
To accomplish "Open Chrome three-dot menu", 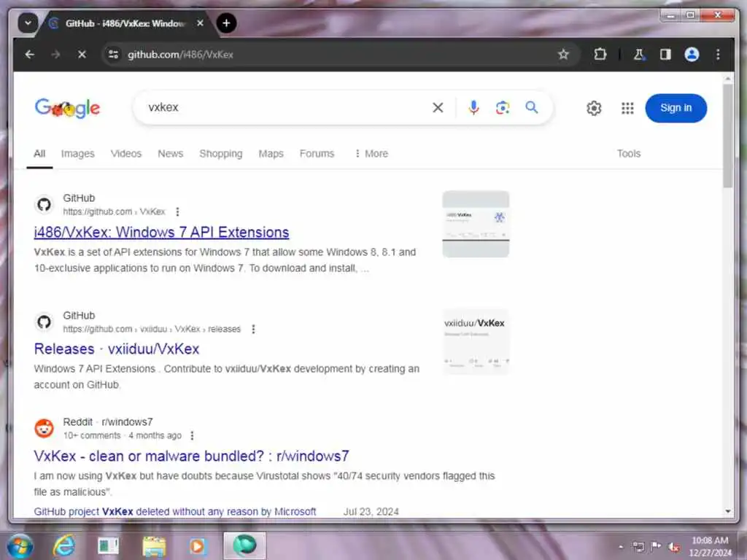I will coord(718,55).
